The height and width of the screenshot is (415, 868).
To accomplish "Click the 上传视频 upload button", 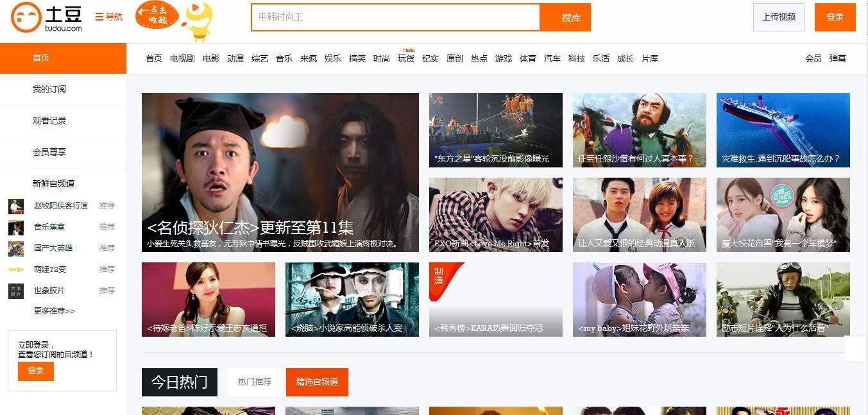I will (779, 17).
